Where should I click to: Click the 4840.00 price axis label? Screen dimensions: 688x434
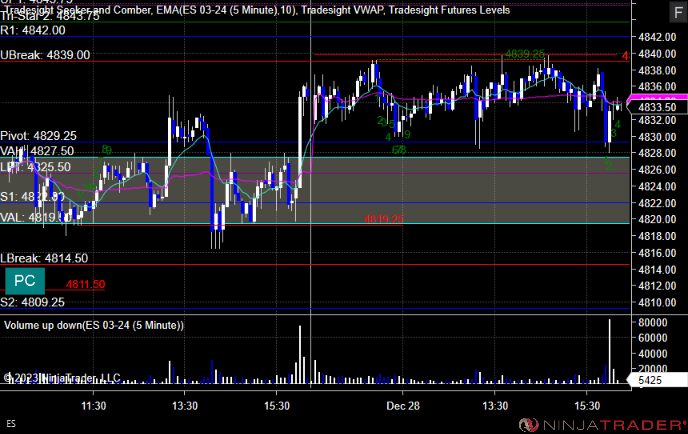coord(657,54)
